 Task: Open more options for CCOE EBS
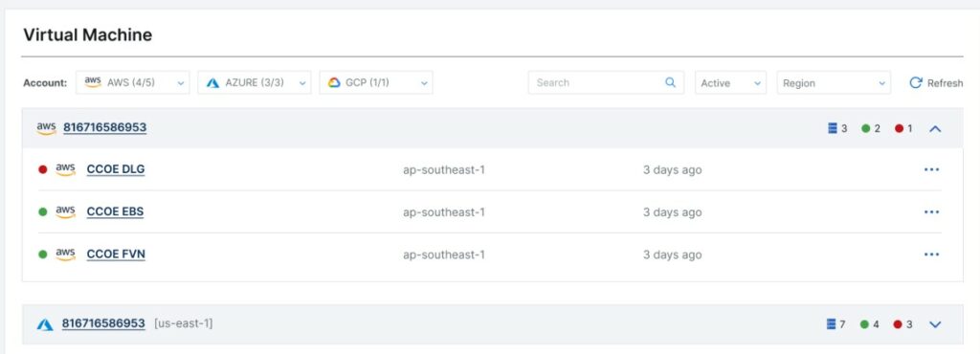931,212
